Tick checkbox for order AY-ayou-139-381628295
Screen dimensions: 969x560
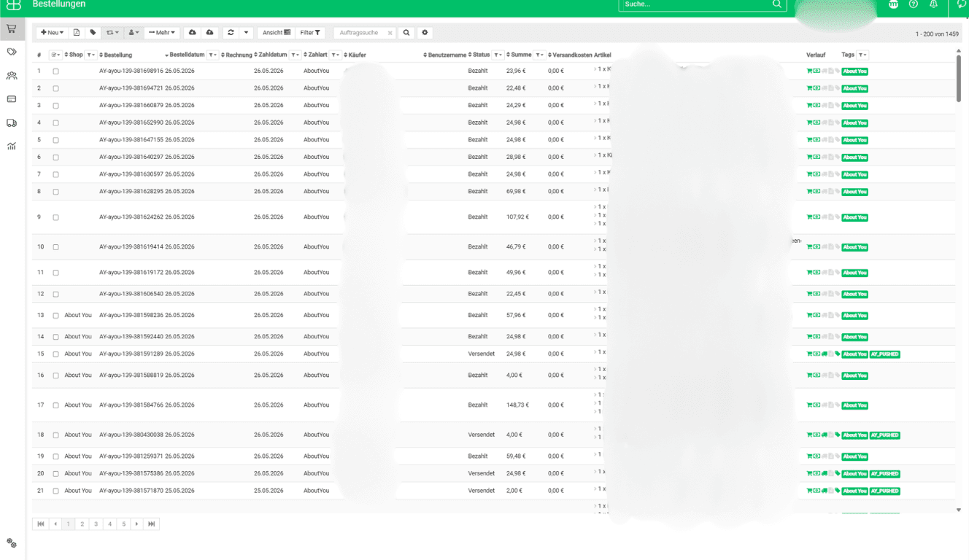55,192
